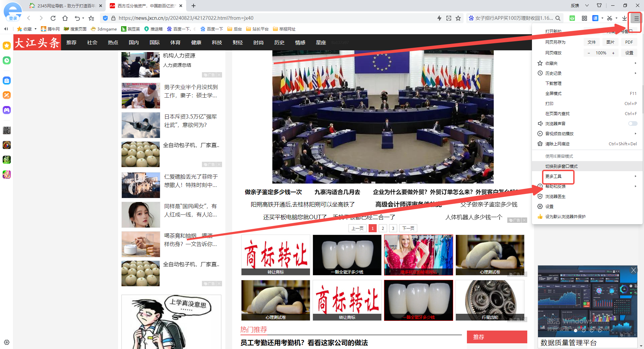644x349 pixels.
Task: Select 在页面内查找 menu item
Action: pos(587,113)
